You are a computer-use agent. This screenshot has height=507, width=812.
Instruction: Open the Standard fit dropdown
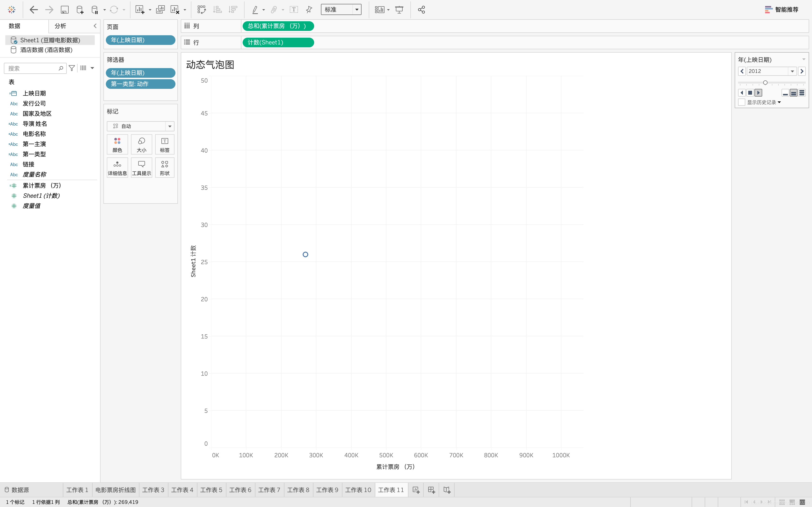point(356,10)
